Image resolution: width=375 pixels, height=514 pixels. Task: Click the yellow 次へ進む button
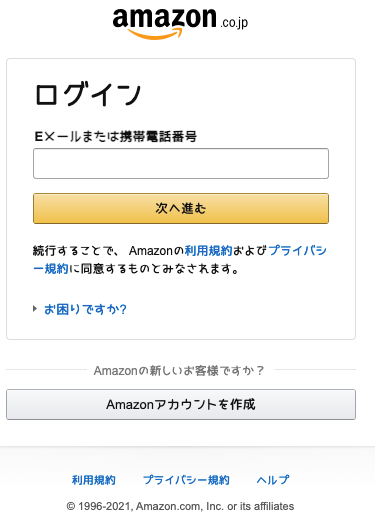coord(181,208)
